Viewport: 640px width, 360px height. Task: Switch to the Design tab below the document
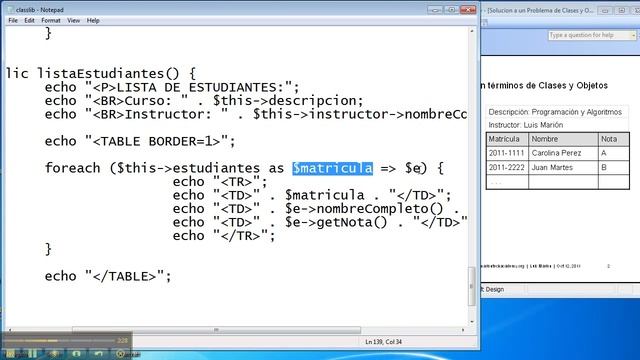pyautogui.click(x=494, y=289)
